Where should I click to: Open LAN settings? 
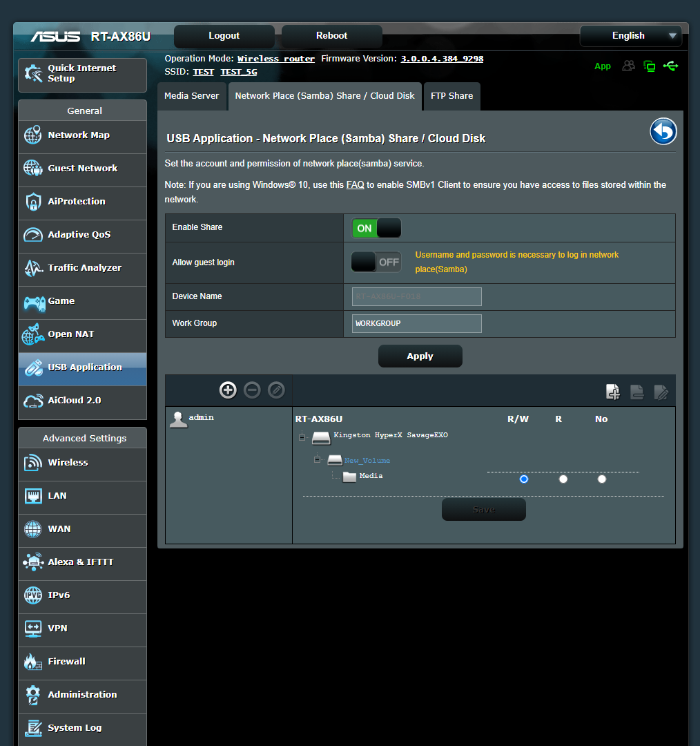[x=82, y=497]
